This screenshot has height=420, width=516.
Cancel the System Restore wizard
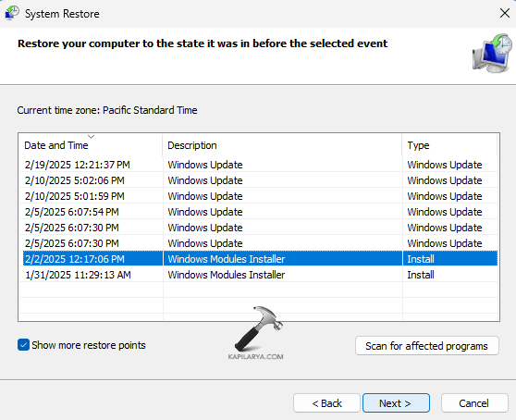(474, 402)
